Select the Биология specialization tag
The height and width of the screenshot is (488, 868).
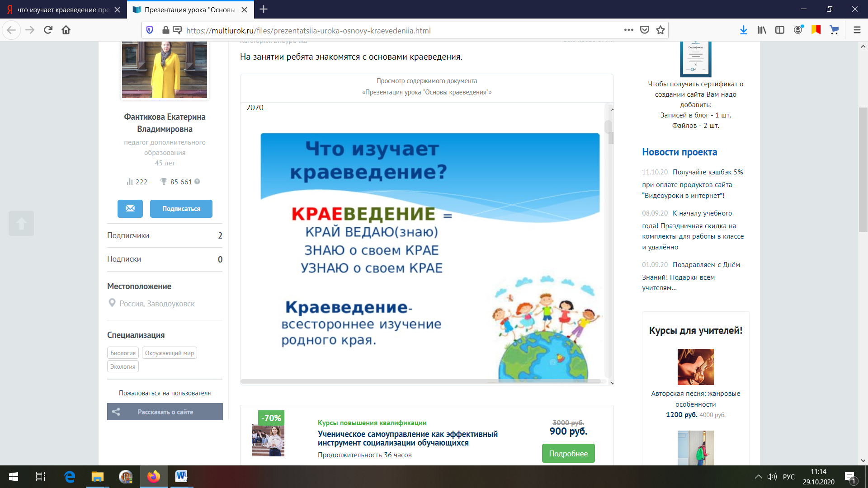click(x=123, y=353)
